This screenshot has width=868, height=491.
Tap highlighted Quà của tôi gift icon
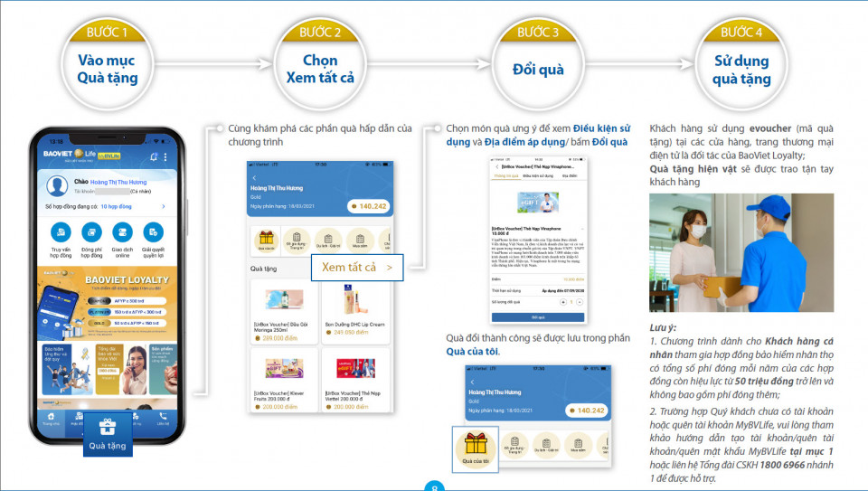point(476,448)
